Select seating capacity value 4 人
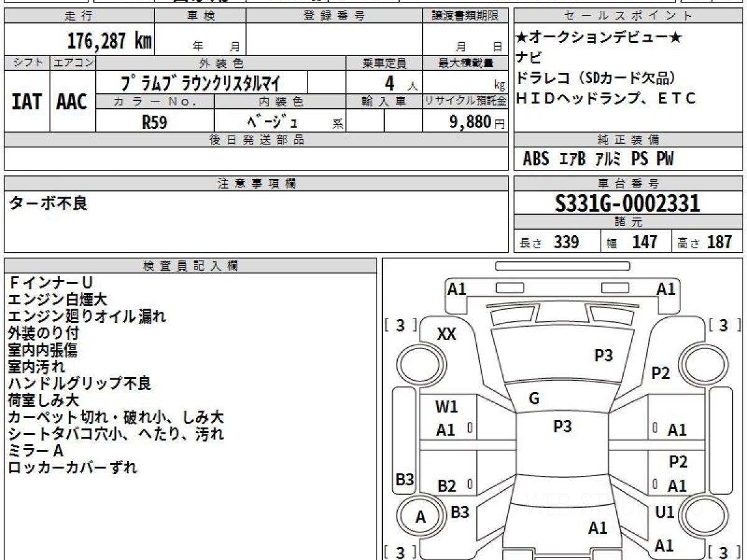This screenshot has height=560, width=747. tap(402, 83)
